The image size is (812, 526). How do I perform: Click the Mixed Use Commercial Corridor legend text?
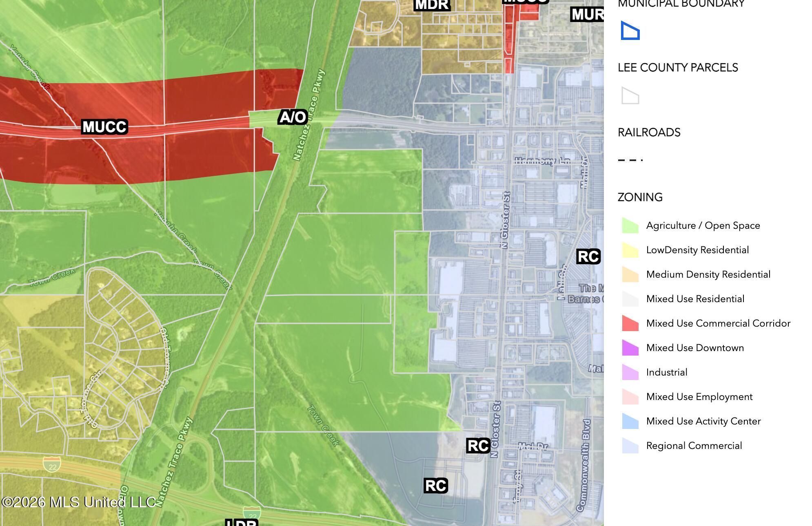point(718,323)
